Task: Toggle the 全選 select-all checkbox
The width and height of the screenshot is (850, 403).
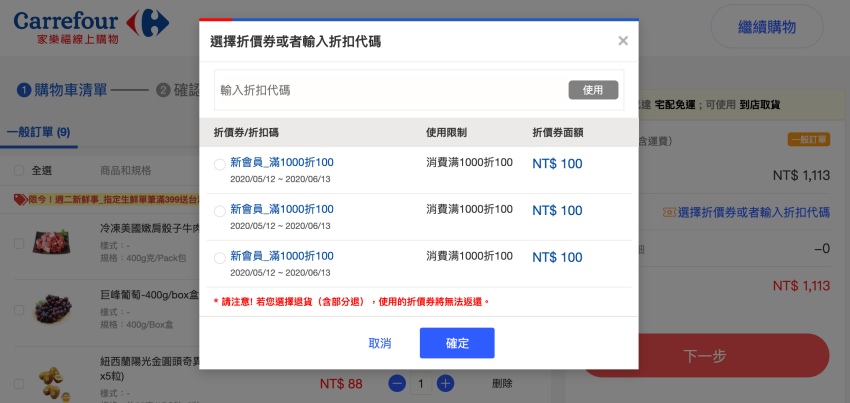Action: pyautogui.click(x=16, y=171)
